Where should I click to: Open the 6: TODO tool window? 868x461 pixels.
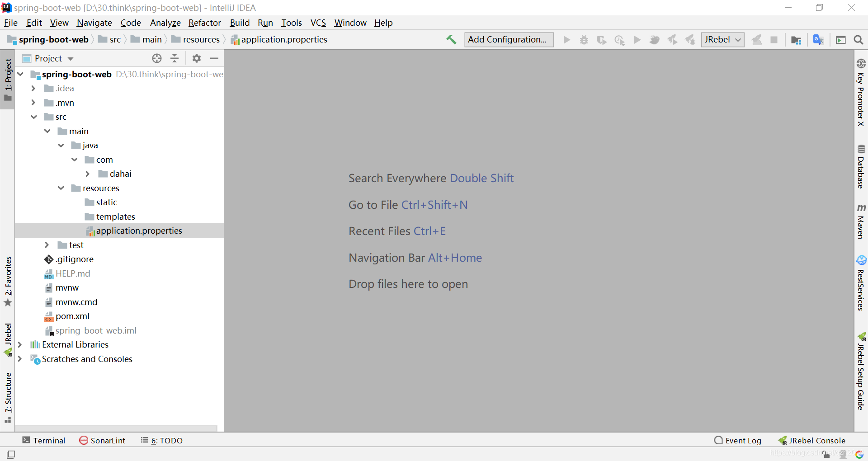(162, 440)
